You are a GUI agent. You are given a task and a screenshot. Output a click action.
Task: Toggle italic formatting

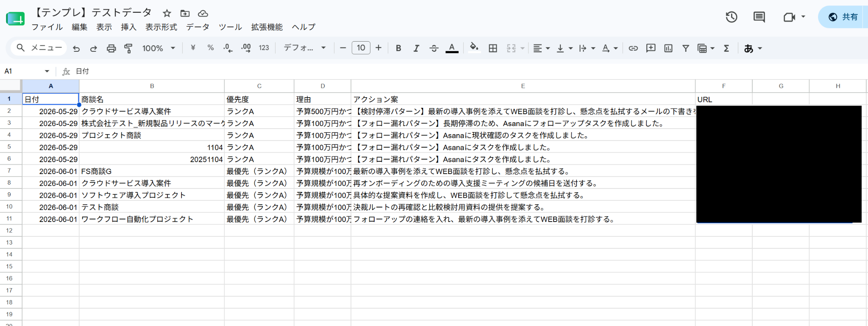pos(416,48)
